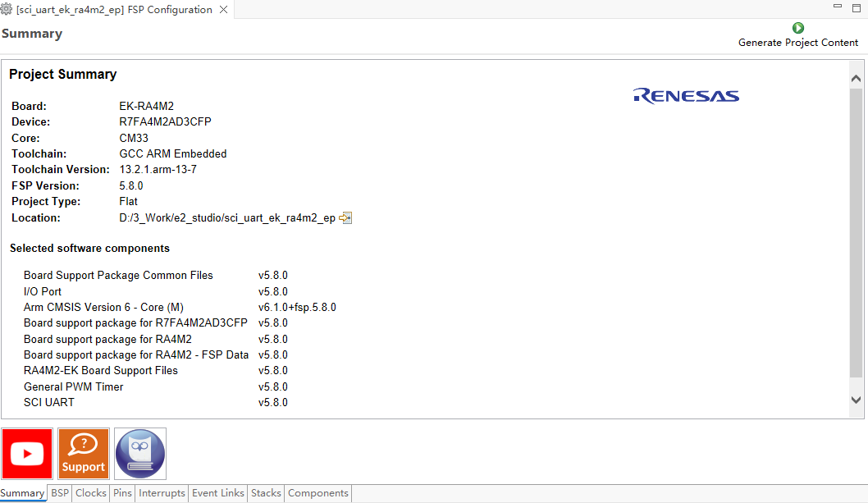The image size is (868, 503).
Task: Click Selected software components heading
Action: [89, 248]
